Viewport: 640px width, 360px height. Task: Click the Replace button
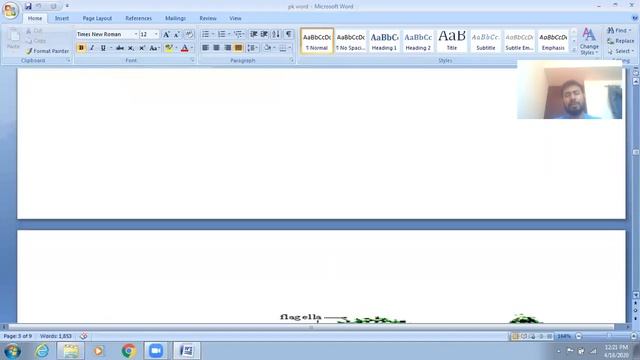[620, 41]
